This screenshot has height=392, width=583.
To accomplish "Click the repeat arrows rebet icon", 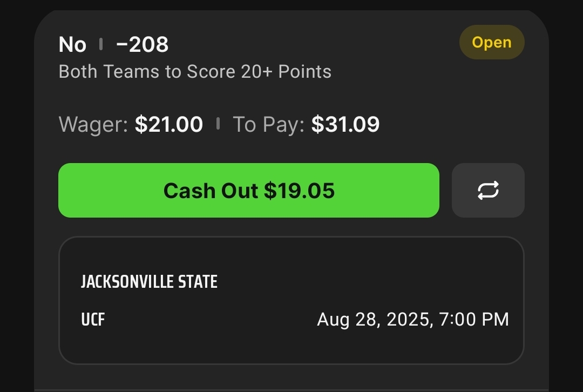I will point(488,191).
